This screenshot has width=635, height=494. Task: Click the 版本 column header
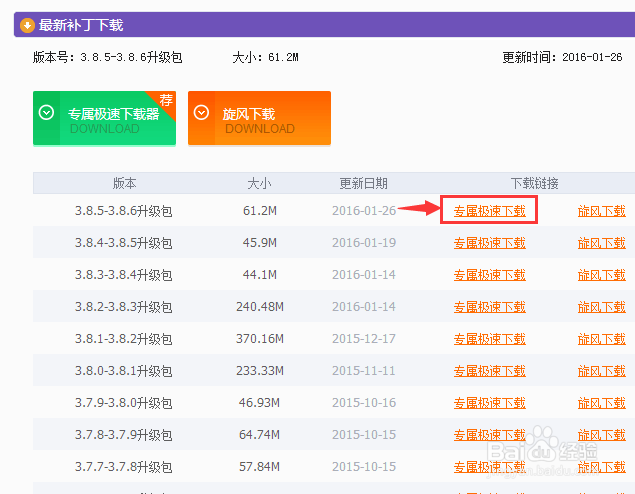coord(124,183)
